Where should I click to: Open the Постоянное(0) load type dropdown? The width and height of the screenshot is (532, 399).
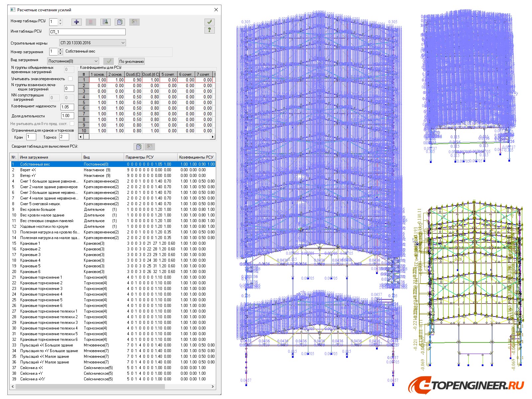tap(96, 61)
